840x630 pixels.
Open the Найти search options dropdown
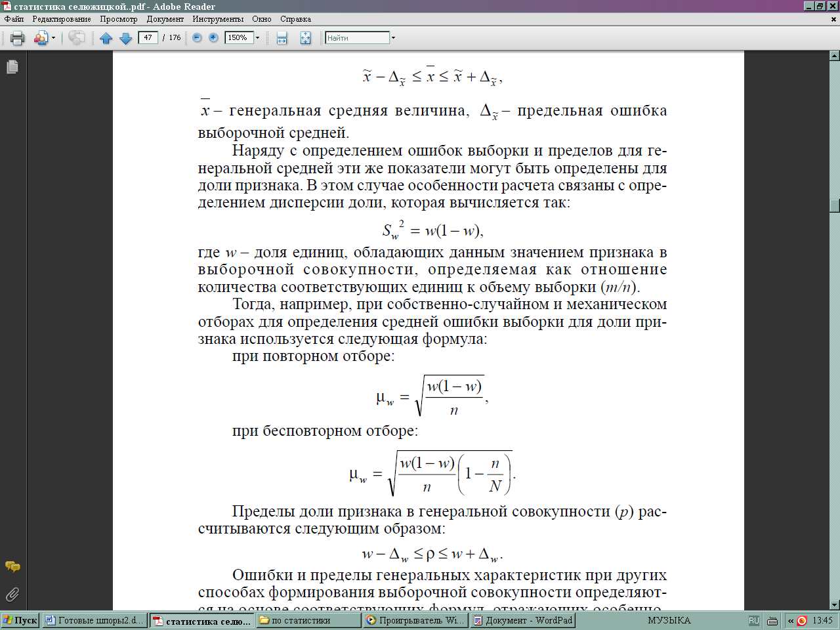click(393, 38)
